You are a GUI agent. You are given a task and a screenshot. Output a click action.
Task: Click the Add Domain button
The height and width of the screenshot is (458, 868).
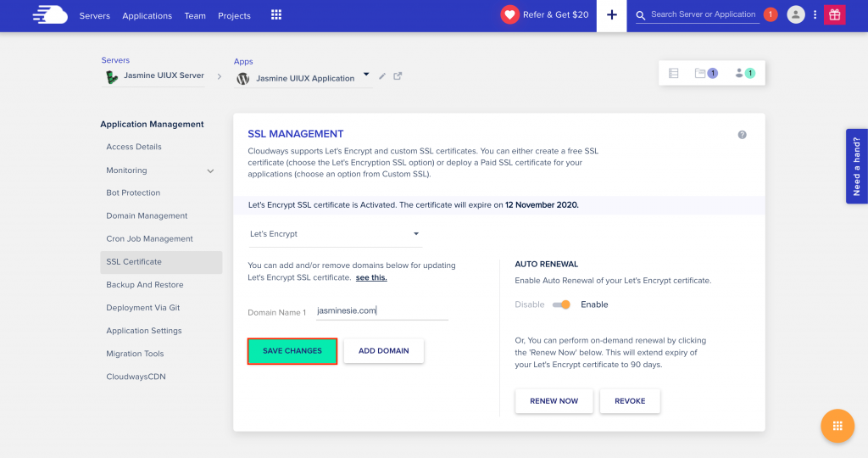[384, 351]
